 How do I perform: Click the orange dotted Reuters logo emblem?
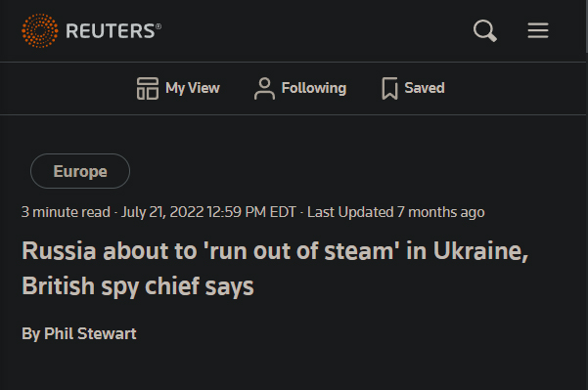pos(40,30)
